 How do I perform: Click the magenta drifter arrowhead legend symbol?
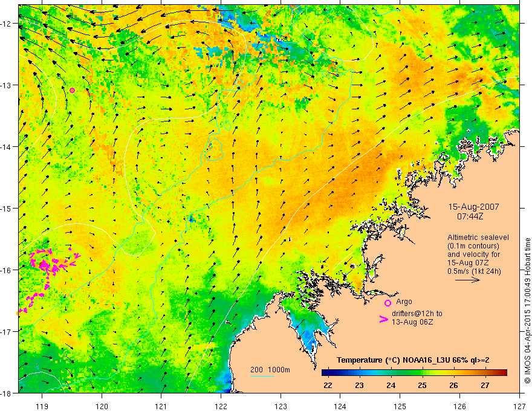coord(384,319)
